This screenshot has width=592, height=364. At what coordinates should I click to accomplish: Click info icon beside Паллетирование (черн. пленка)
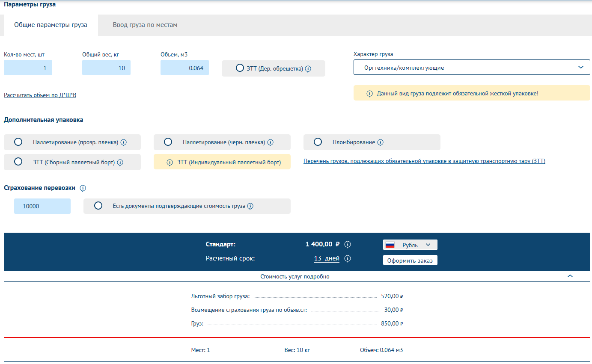point(270,142)
